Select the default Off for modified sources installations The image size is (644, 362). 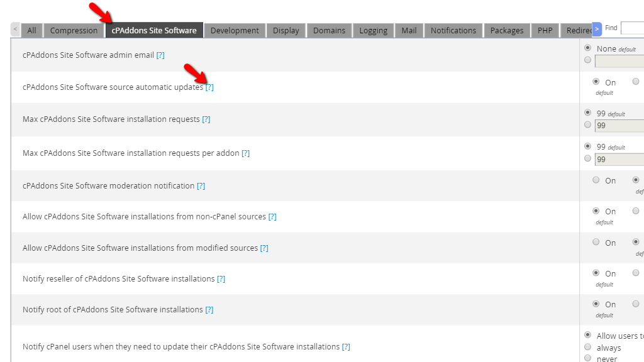pos(636,242)
